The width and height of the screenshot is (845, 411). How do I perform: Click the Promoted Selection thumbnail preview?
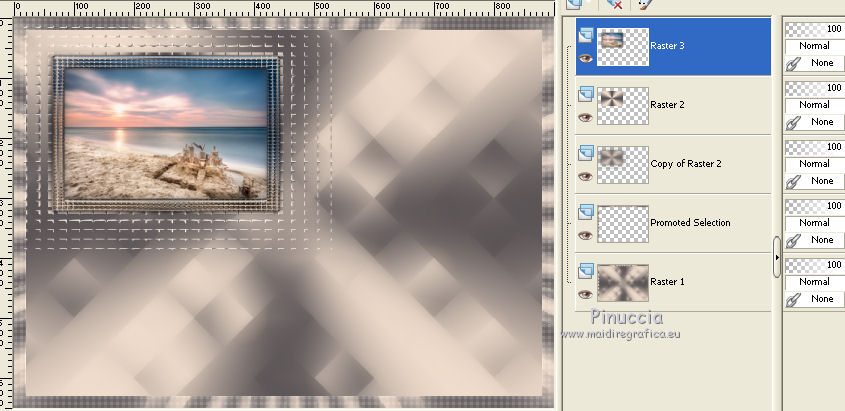pos(623,224)
